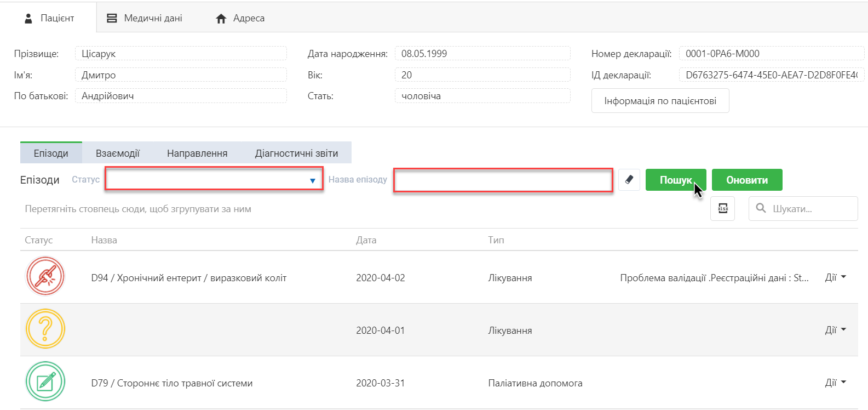Expand Дії menu for D94 episode

click(x=835, y=277)
